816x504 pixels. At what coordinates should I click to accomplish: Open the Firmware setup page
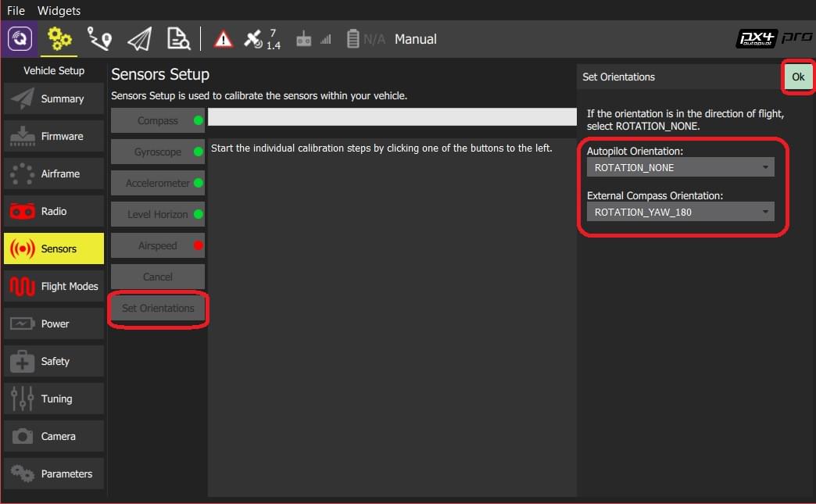[x=54, y=136]
